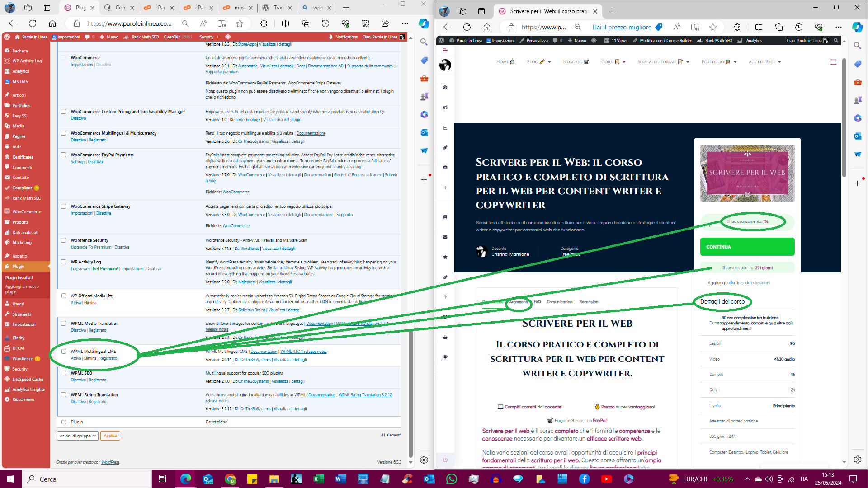
Task: Tick the Wordfence Security plugin checkbox
Action: 64,240
